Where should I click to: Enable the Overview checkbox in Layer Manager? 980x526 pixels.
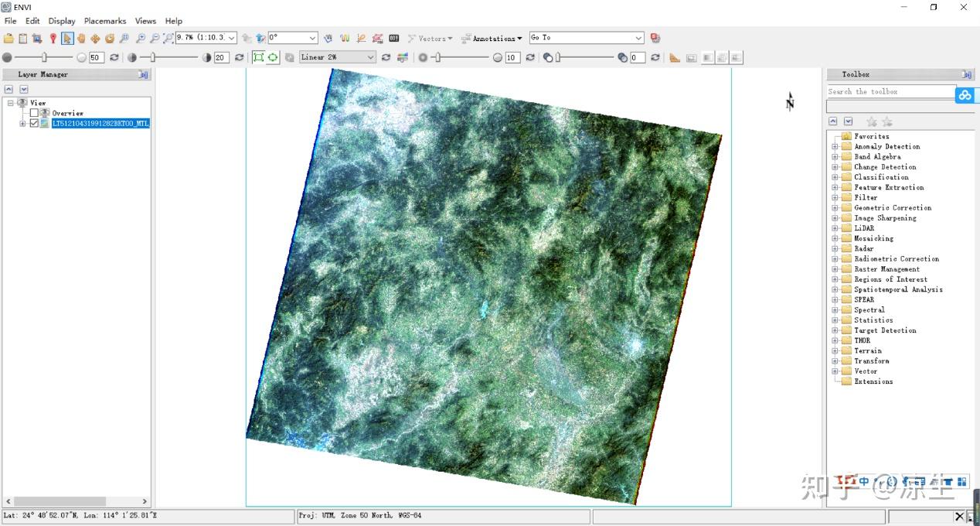coord(34,113)
